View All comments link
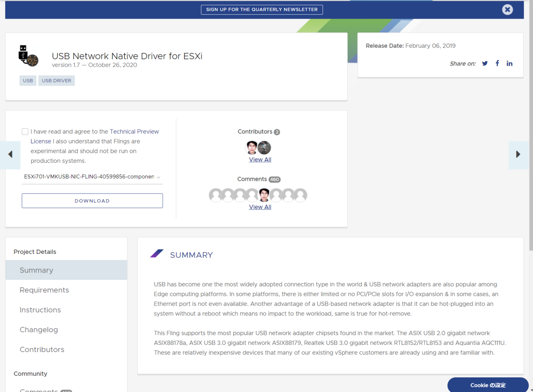This screenshot has height=392, width=533. [x=260, y=207]
